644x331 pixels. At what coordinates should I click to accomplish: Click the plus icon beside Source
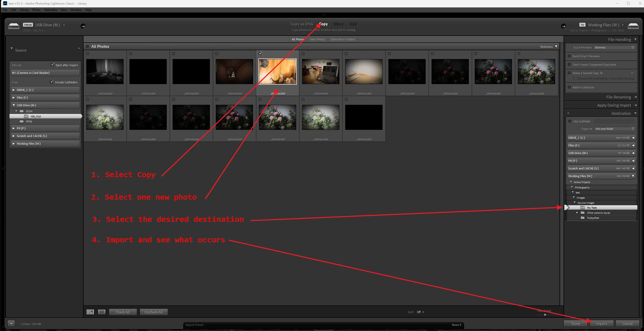pyautogui.click(x=79, y=48)
